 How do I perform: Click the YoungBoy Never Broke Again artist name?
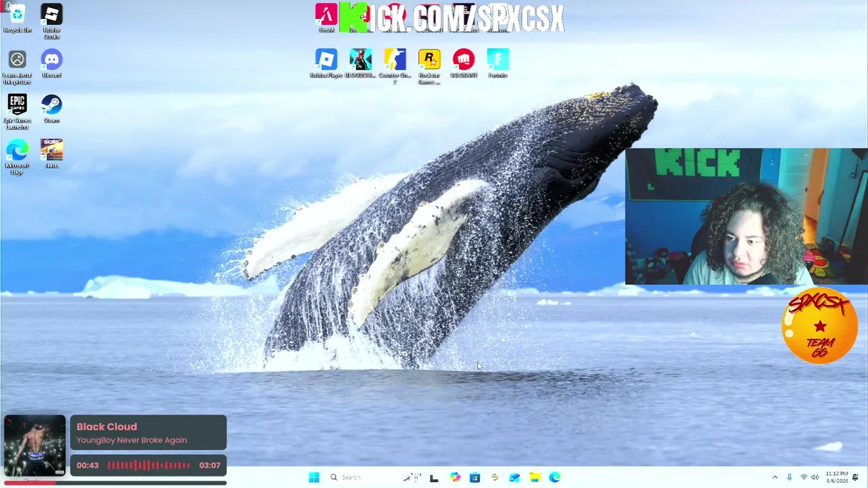[132, 440]
